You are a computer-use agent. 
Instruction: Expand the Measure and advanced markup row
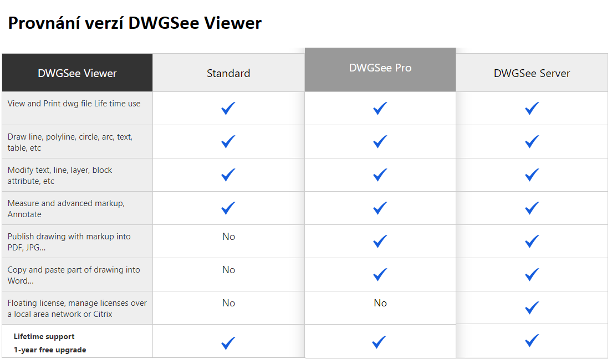pos(77,208)
